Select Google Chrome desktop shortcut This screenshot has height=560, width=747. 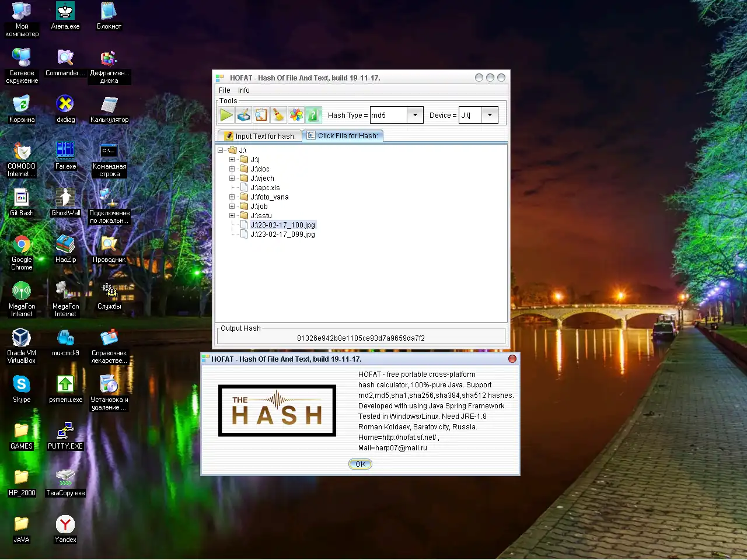pos(22,251)
